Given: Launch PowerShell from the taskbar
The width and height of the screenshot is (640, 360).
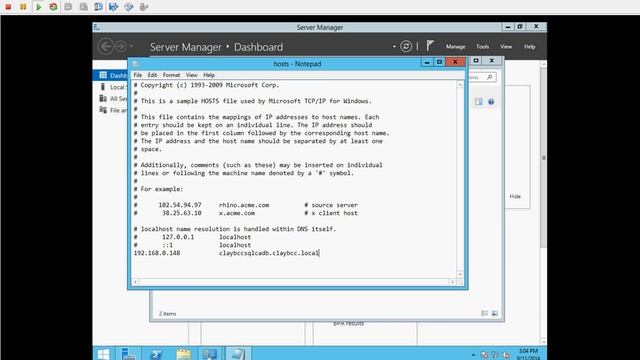Looking at the screenshot, I should click(156, 354).
